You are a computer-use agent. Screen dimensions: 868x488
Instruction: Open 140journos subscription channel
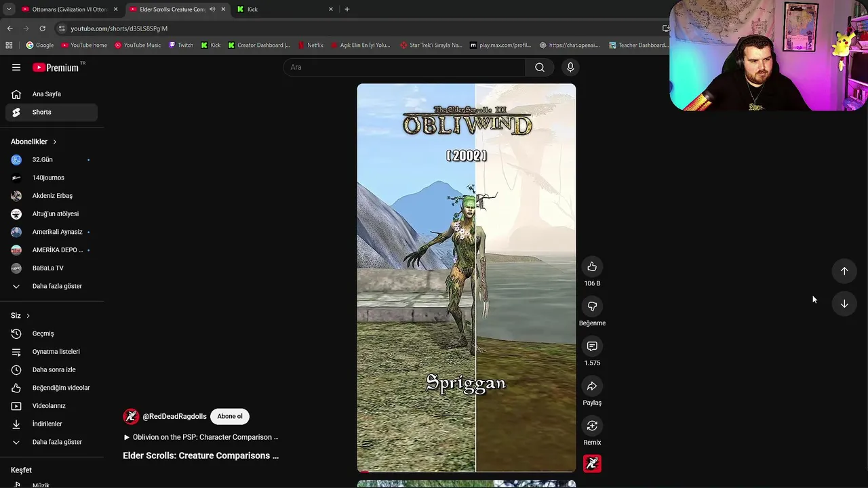click(52, 178)
